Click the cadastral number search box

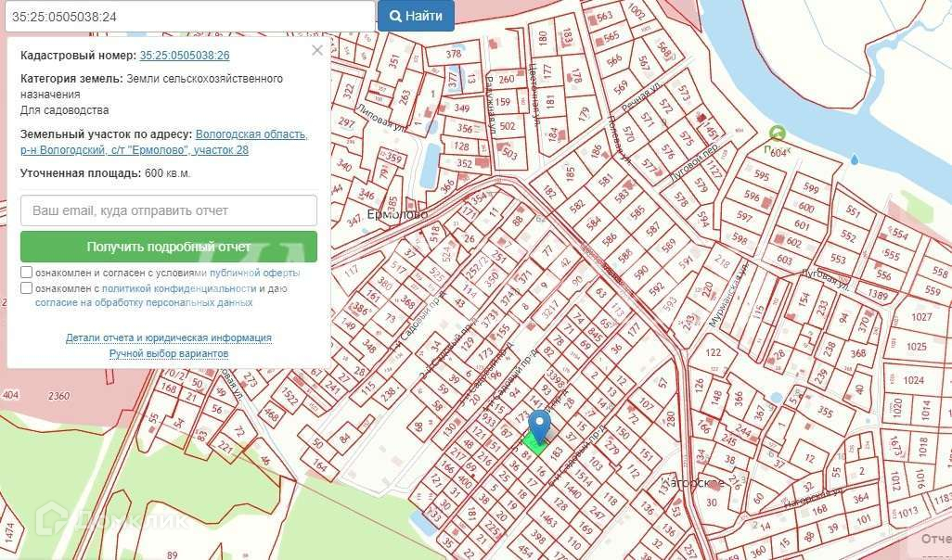187,16
